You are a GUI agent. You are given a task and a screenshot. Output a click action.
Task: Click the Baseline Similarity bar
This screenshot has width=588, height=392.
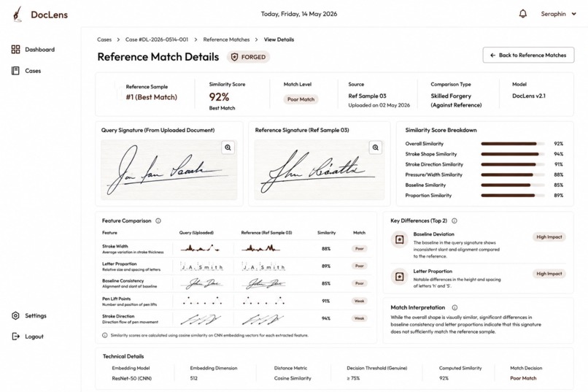513,185
